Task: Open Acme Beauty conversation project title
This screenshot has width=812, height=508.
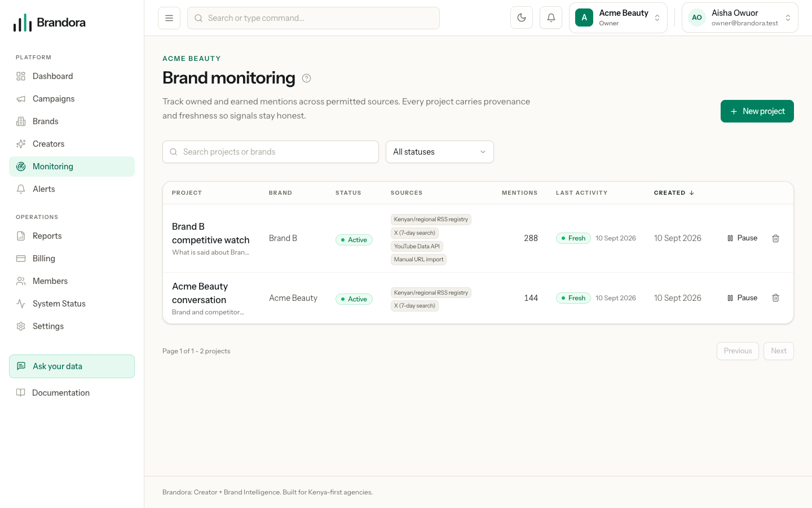Action: [200, 293]
